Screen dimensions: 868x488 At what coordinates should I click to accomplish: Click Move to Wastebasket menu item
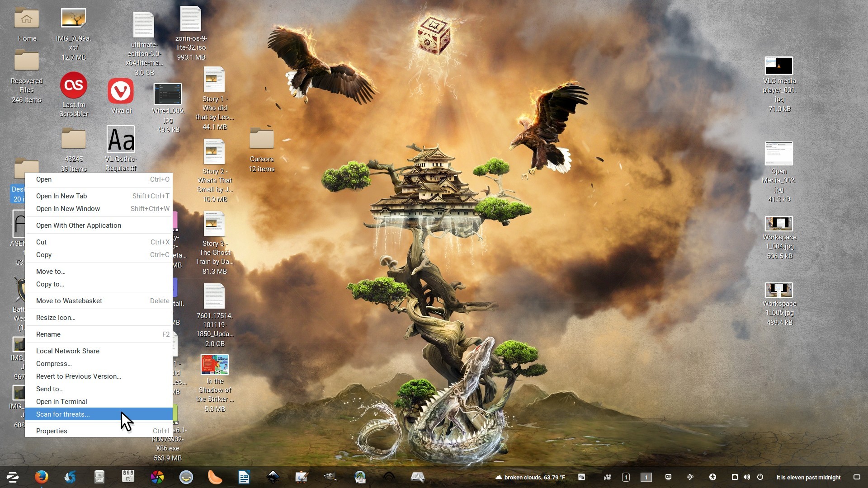pos(69,300)
